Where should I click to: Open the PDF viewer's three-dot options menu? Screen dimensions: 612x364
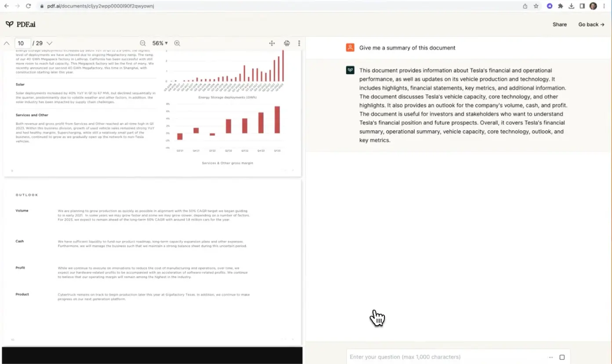[299, 43]
